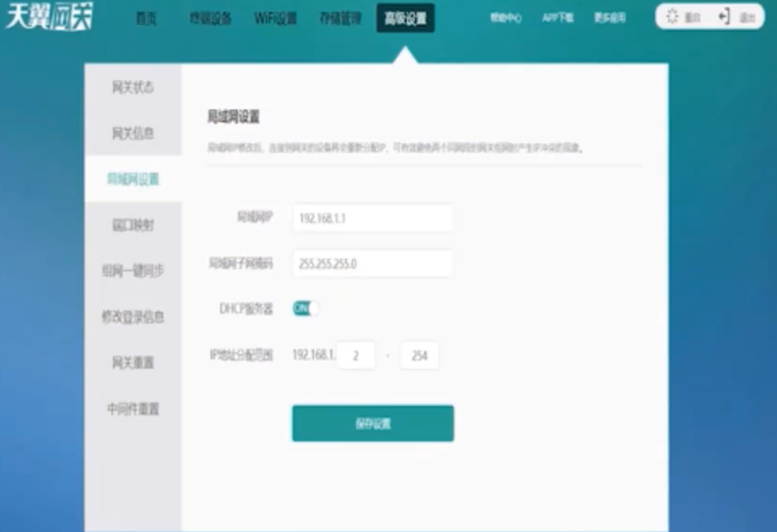Click the 局域网IP address field
Screen dimensions: 777x532
click(x=372, y=218)
